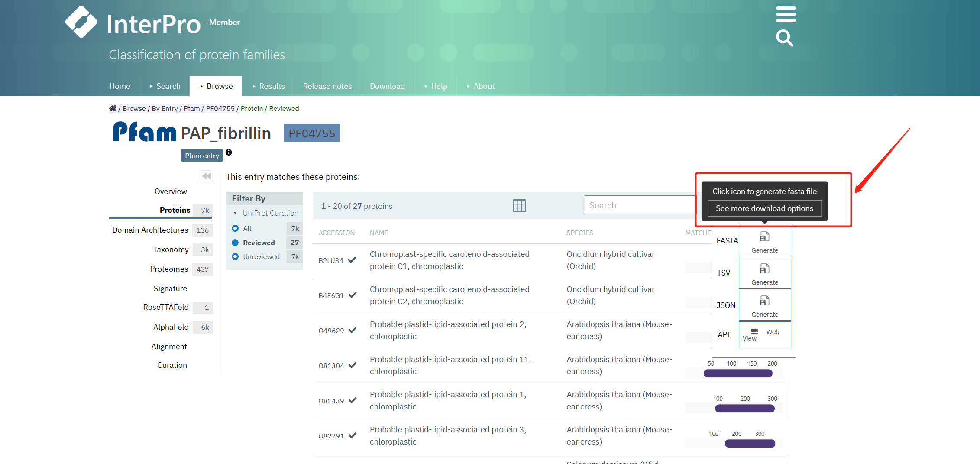Open the Signature side tab

pos(170,289)
